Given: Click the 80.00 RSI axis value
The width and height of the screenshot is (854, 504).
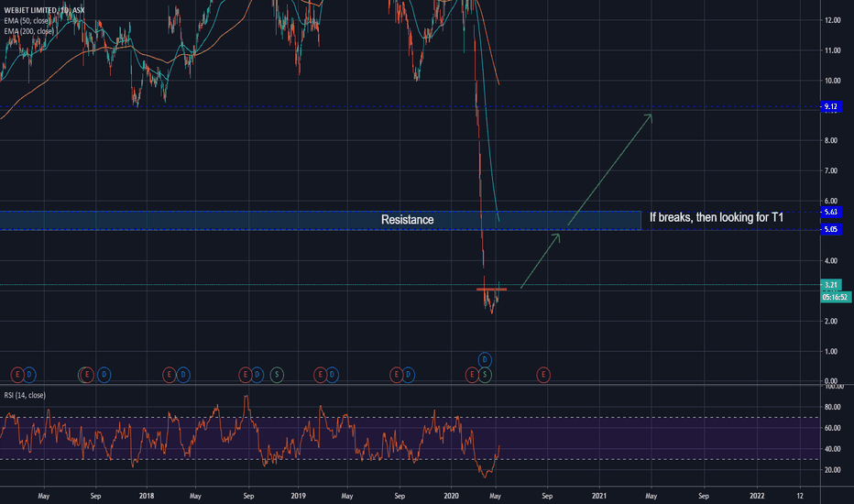Looking at the screenshot, I should 833,407.
